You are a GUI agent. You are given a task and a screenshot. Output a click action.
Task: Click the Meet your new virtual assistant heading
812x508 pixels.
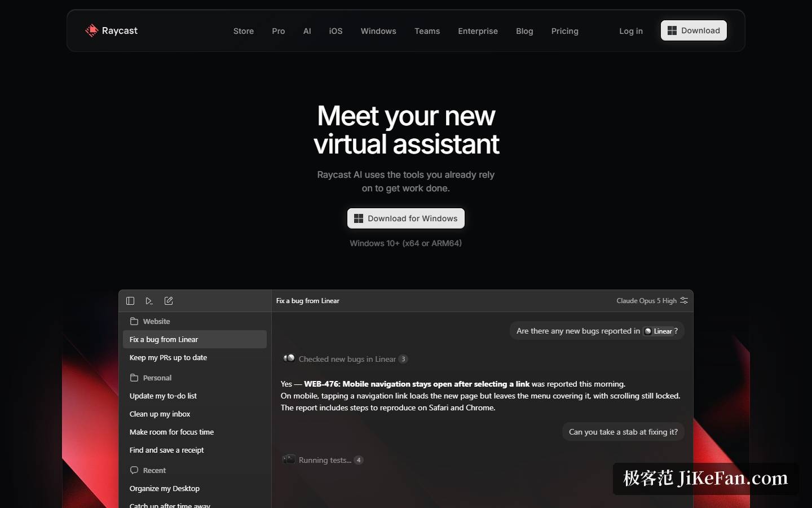tap(406, 130)
